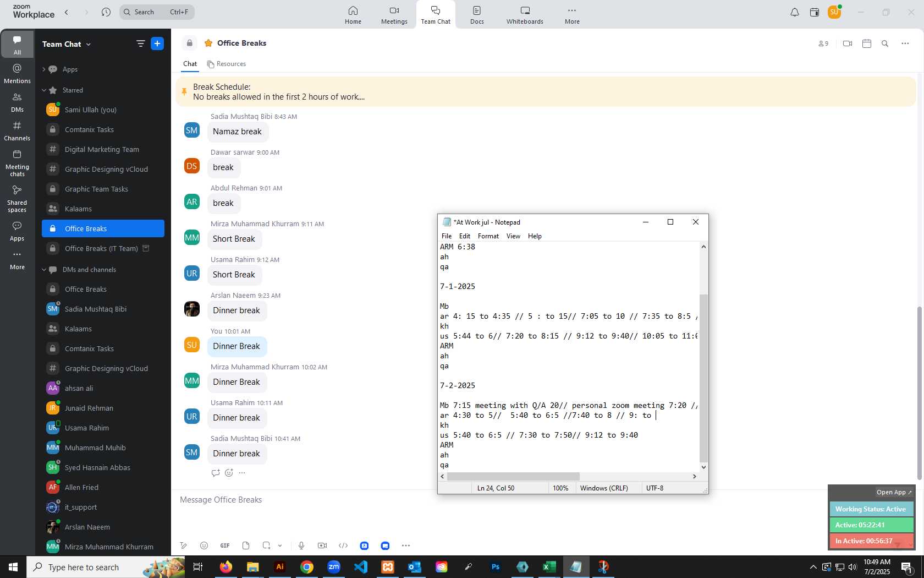Screen dimensions: 924x578
Task: Search within the Office Breaks chat
Action: pyautogui.click(x=885, y=43)
